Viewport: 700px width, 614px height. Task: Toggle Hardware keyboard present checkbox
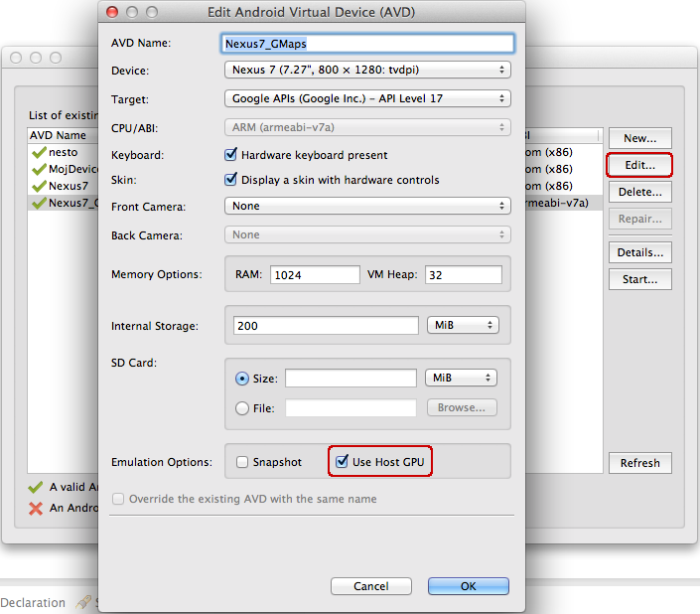click(x=230, y=155)
